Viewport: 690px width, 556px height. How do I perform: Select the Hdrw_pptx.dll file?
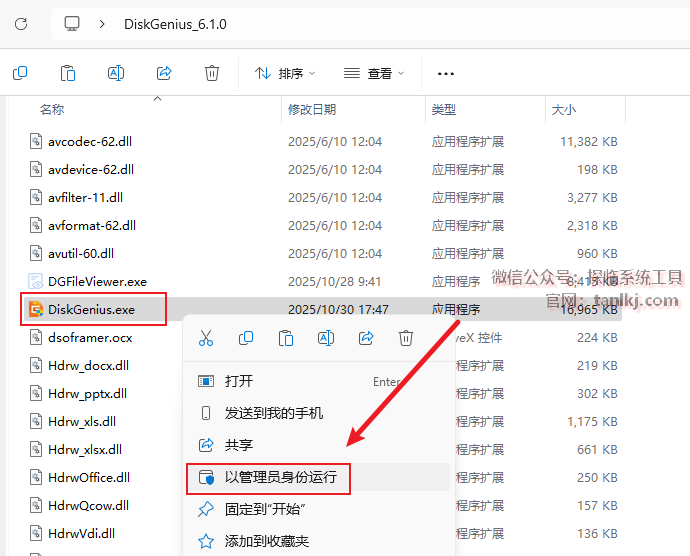pyautogui.click(x=87, y=394)
